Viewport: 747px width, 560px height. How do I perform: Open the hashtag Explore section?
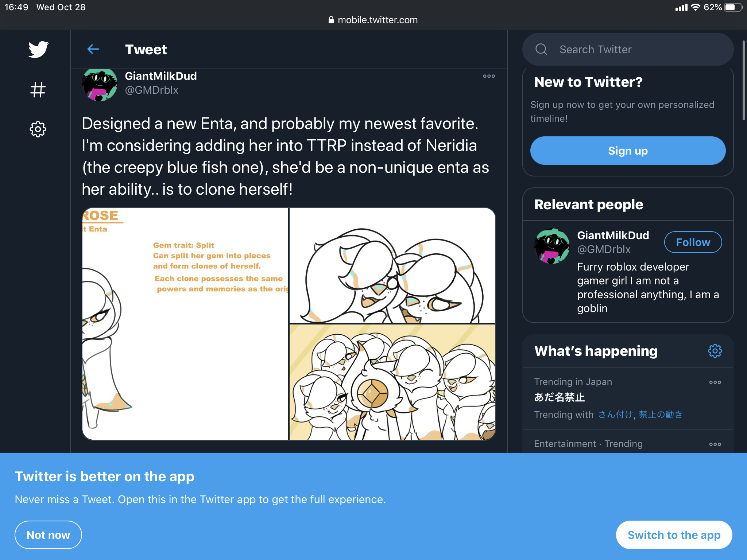pos(37,90)
